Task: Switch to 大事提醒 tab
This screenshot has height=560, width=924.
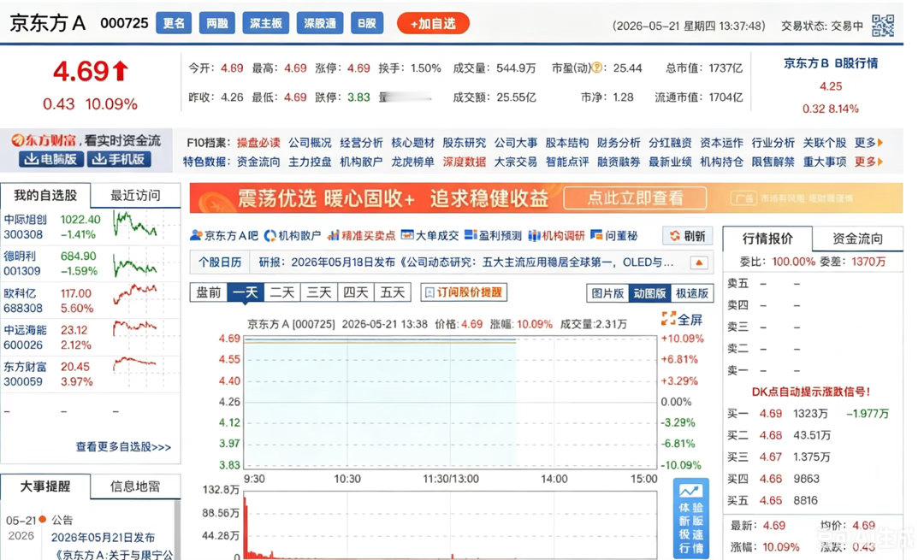Action: (x=45, y=486)
